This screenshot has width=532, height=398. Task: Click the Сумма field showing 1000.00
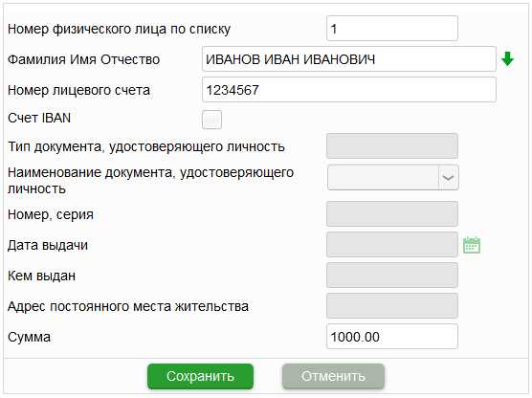point(392,337)
